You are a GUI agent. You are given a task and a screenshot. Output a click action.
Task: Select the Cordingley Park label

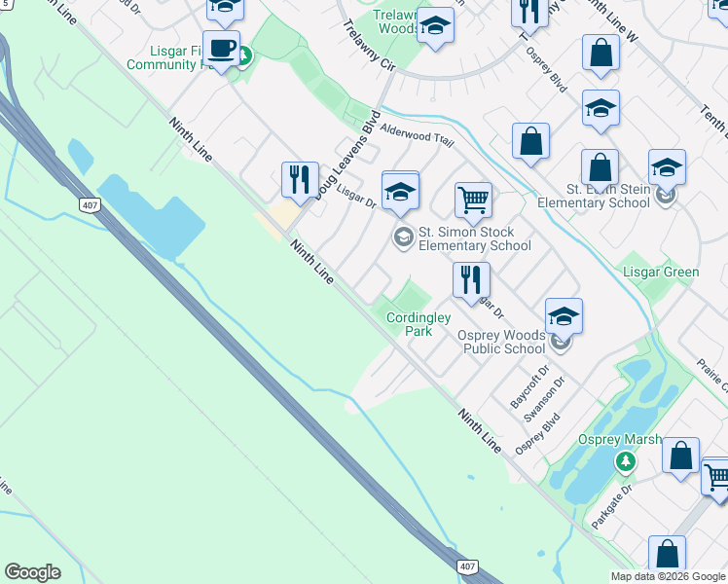pyautogui.click(x=419, y=324)
